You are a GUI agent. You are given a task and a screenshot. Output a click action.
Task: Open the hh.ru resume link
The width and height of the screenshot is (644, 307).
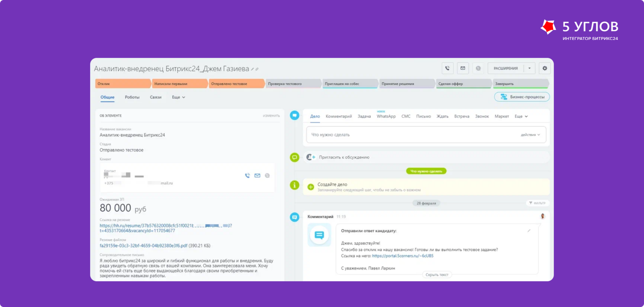166,228
